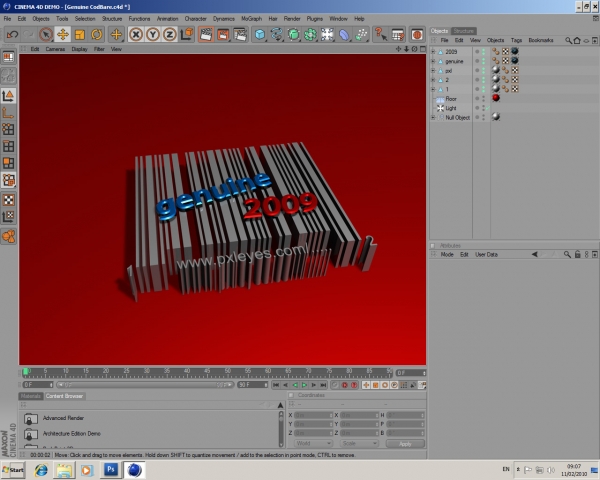600x480 pixels.
Task: Open the Attributes Mode menu
Action: pos(447,255)
